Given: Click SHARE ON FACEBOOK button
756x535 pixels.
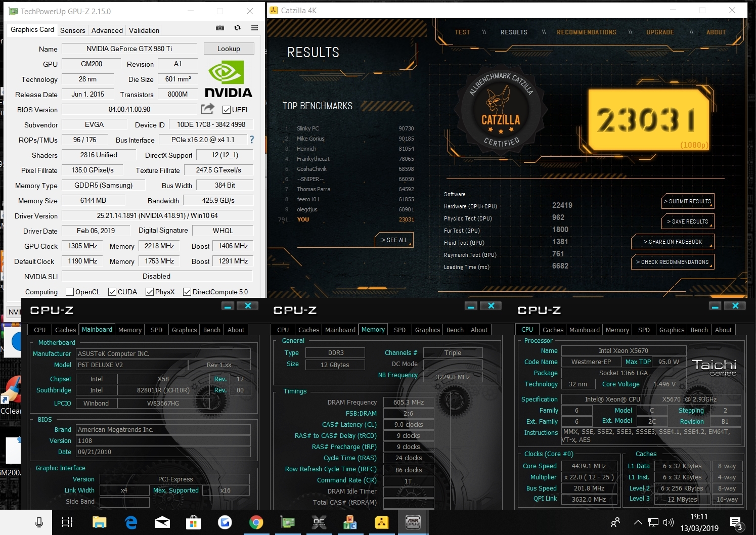Looking at the screenshot, I should tap(673, 242).
